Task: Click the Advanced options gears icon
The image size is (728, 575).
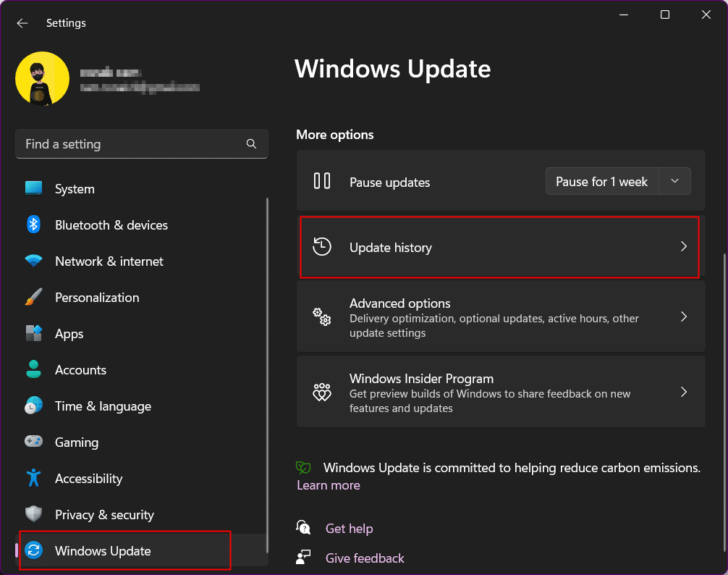Action: [x=322, y=316]
